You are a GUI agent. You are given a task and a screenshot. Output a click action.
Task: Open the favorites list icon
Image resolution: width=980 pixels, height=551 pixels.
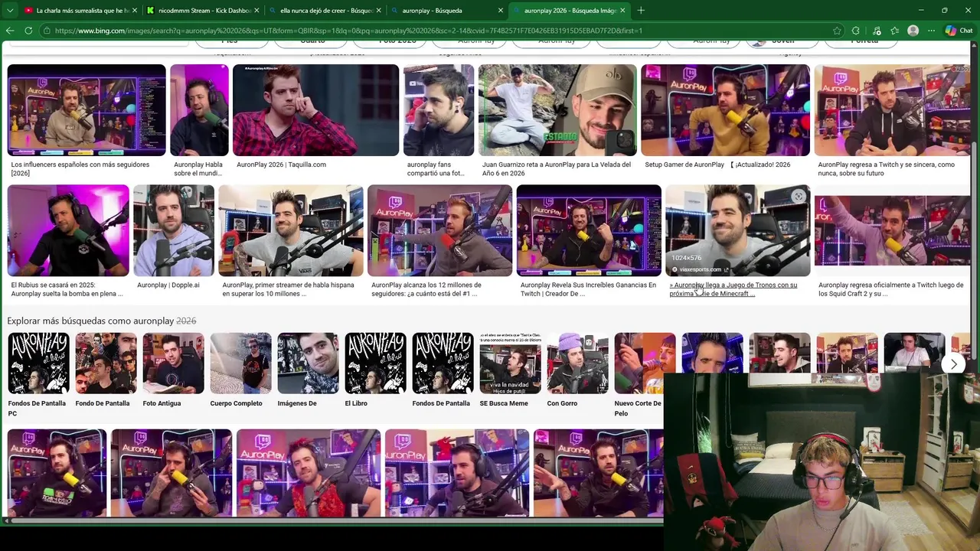(894, 31)
